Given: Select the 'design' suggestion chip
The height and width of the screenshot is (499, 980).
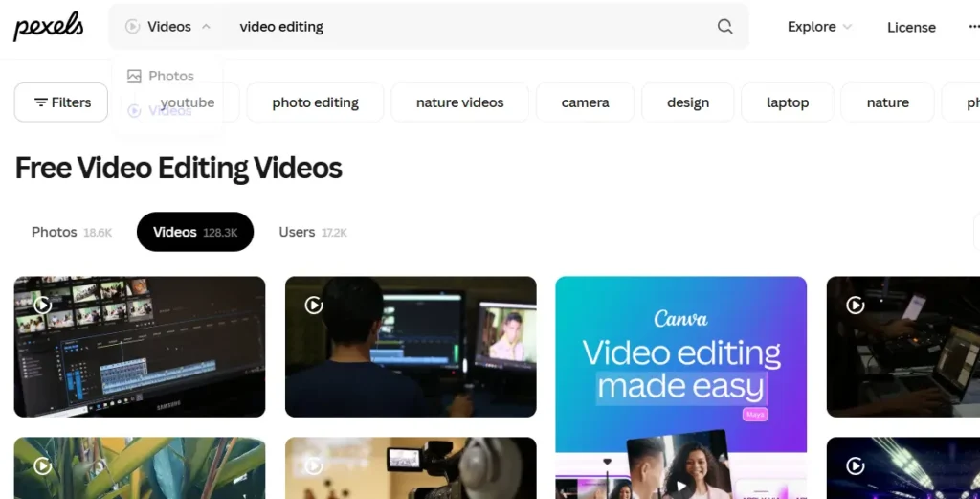Looking at the screenshot, I should 688,102.
